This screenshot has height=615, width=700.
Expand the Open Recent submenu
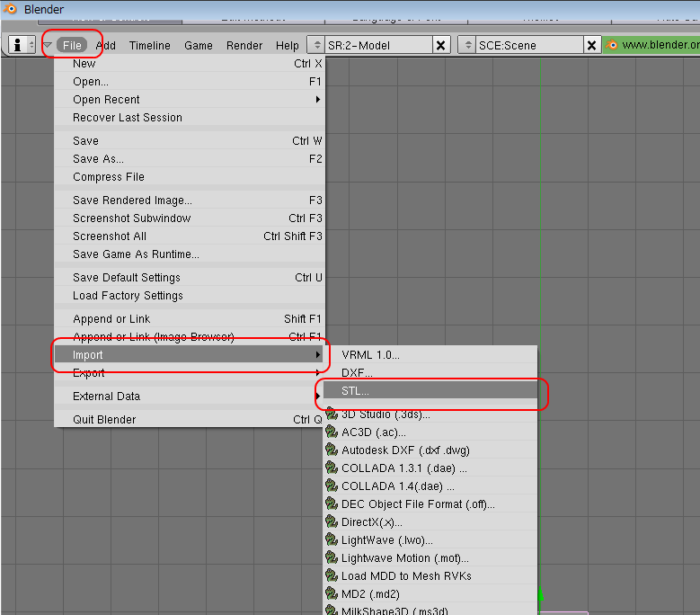click(x=190, y=99)
